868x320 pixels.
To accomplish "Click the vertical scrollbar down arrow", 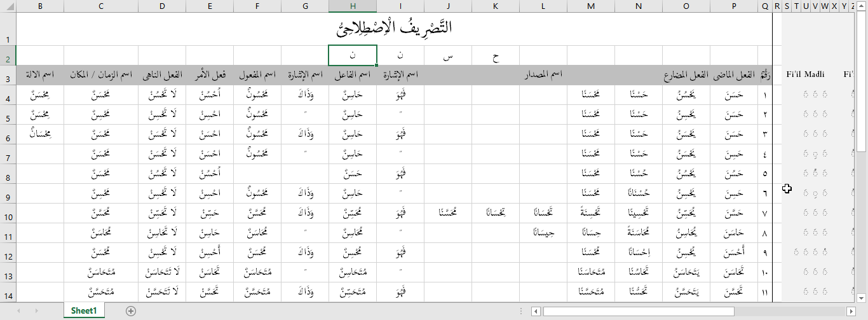I will pyautogui.click(x=862, y=297).
